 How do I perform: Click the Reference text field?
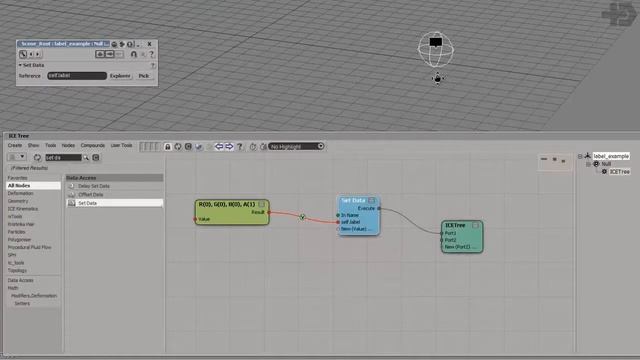77,76
